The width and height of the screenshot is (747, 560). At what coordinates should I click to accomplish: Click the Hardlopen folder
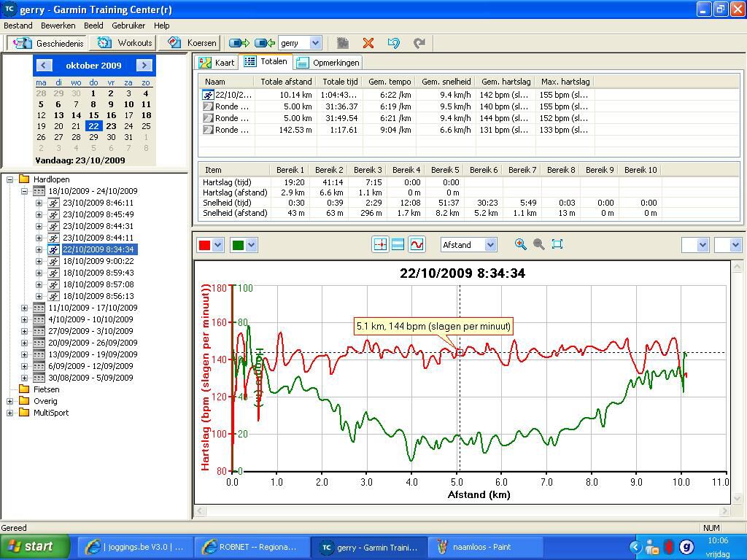coord(52,179)
